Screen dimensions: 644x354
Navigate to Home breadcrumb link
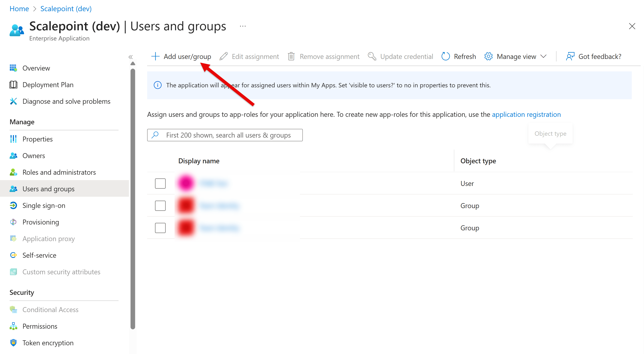pos(19,9)
